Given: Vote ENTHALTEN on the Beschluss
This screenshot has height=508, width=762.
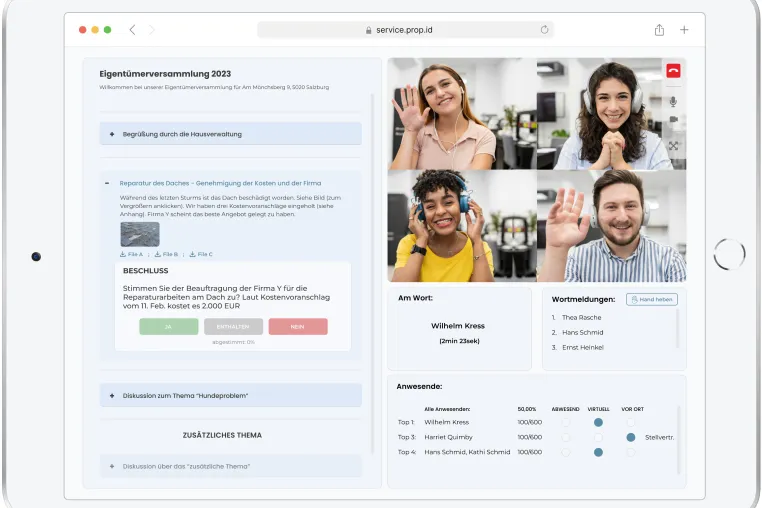Looking at the screenshot, I should click(x=233, y=327).
